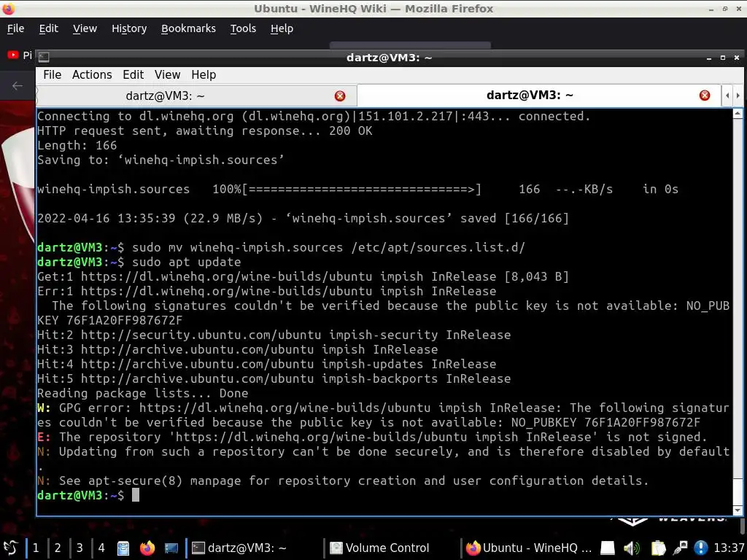Click the 'Saving to: winehq-impish.sources' line
Viewport: 747px width, 560px height.
(x=160, y=160)
